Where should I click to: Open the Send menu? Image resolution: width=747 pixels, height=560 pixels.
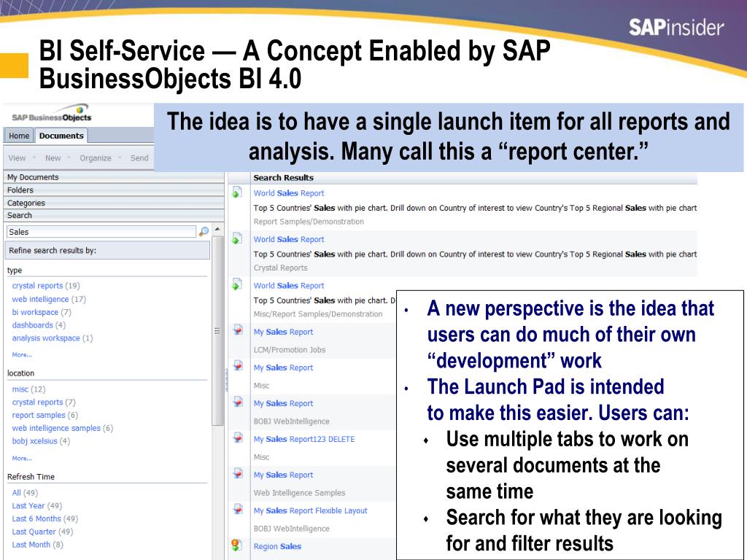pos(139,158)
